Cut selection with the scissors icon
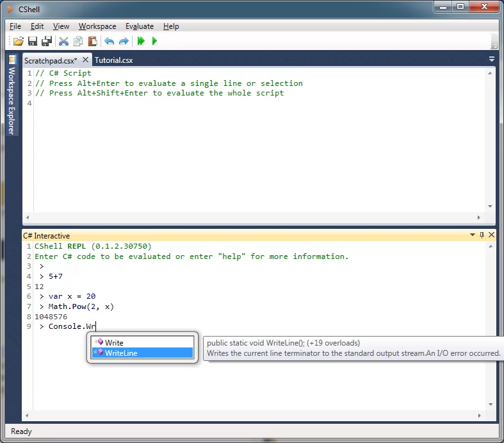The width and height of the screenshot is (504, 443). (63, 42)
